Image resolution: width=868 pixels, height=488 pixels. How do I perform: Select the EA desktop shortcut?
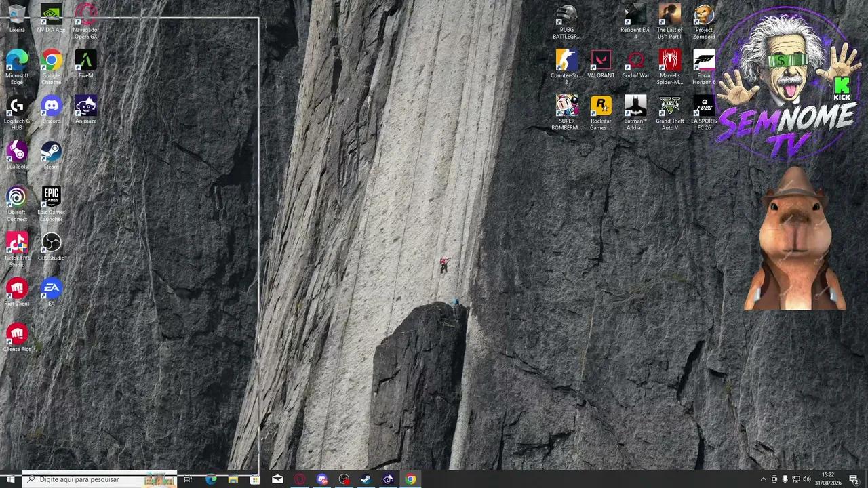tap(52, 292)
